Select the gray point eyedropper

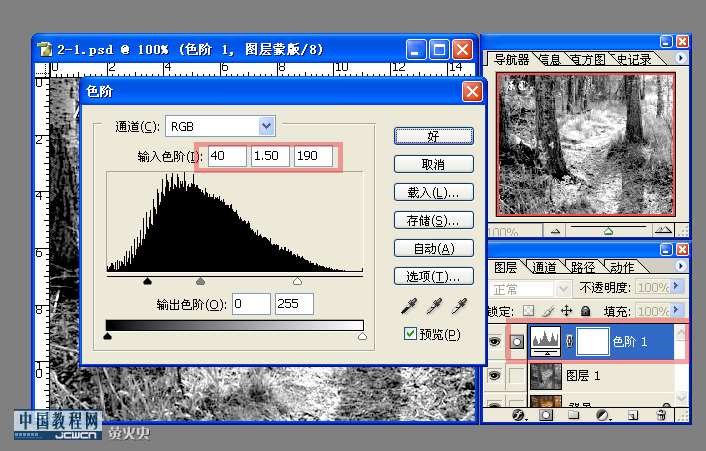coord(434,306)
